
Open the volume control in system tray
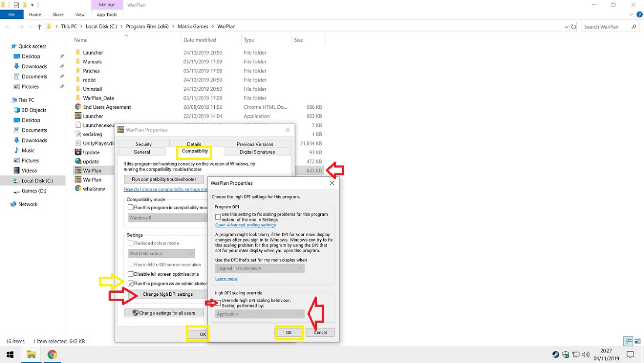click(586, 354)
